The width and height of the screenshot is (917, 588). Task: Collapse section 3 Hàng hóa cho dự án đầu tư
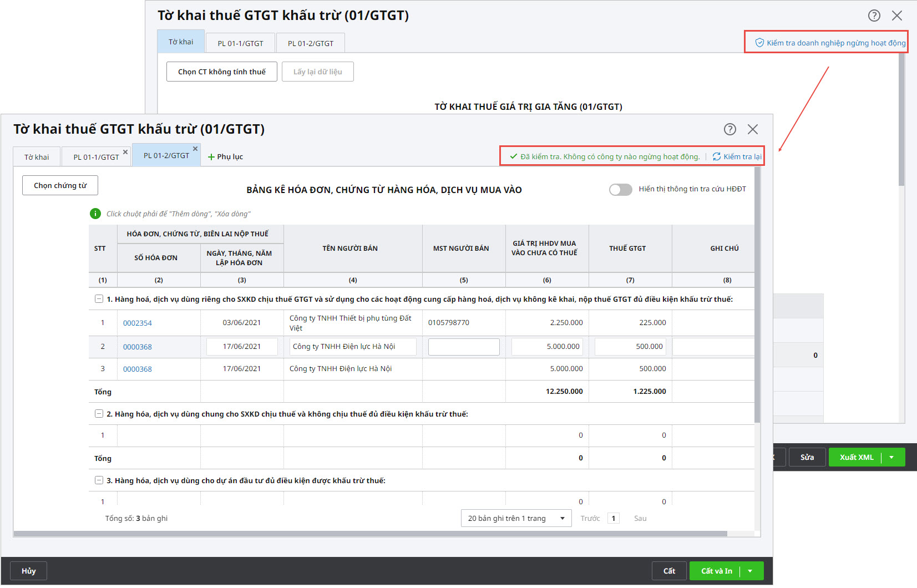(x=99, y=480)
